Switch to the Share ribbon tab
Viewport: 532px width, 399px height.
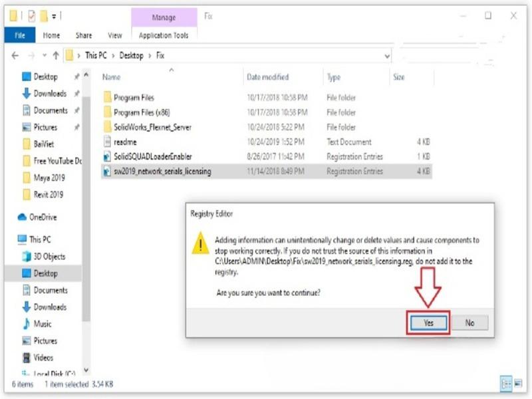84,35
